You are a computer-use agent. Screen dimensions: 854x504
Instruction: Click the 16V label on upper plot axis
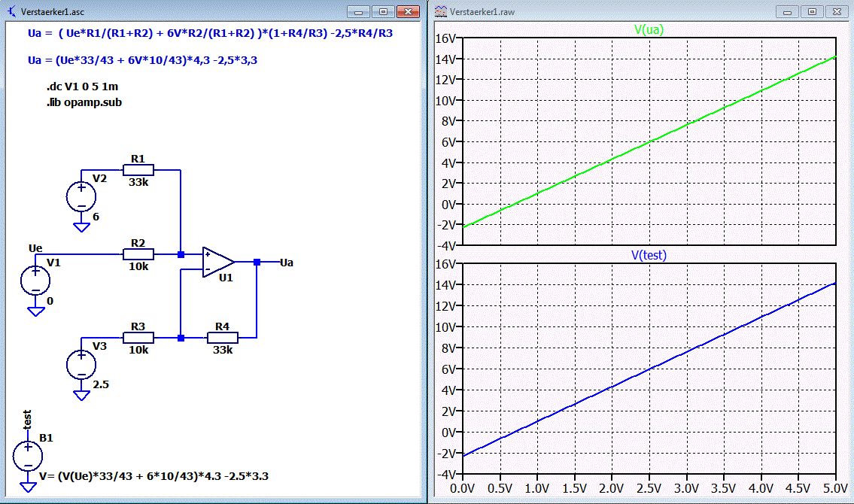pyautogui.click(x=445, y=38)
